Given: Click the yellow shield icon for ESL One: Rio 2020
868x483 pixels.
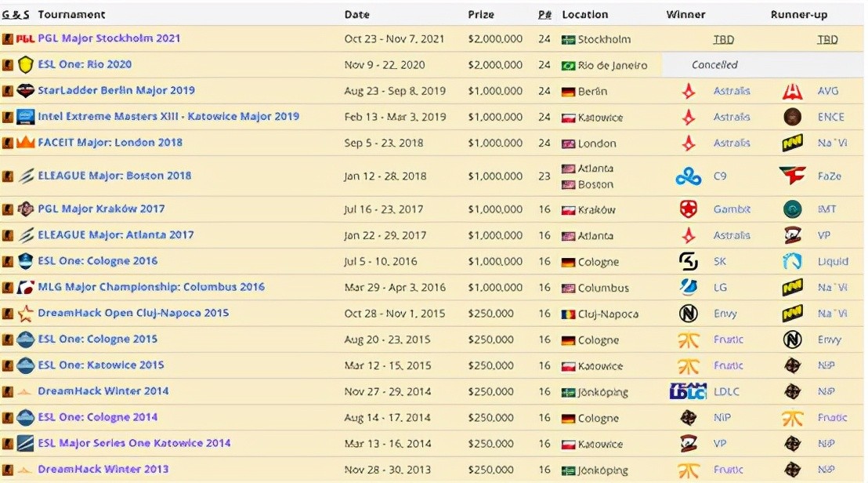Looking at the screenshot, I should 26,65.
